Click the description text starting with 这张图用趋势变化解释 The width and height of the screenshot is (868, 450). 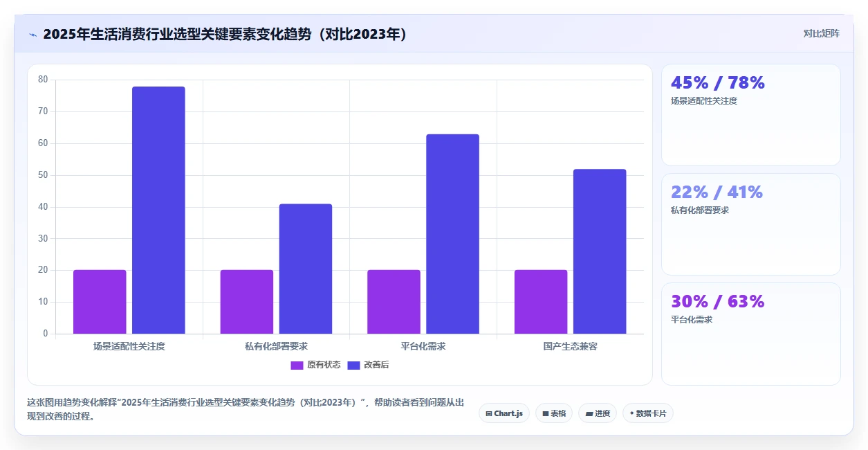pyautogui.click(x=245, y=409)
